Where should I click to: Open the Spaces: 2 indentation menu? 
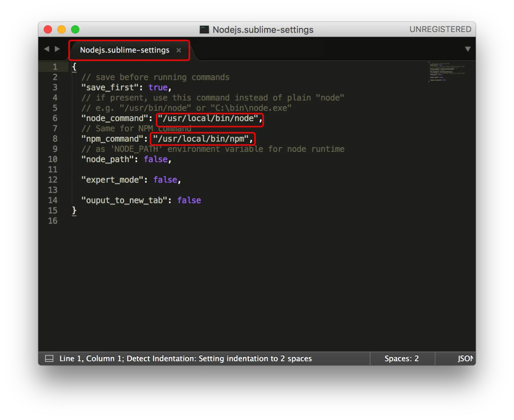click(x=402, y=359)
